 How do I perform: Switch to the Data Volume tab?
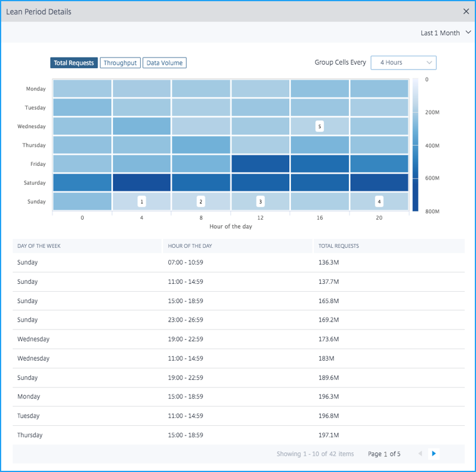click(165, 63)
